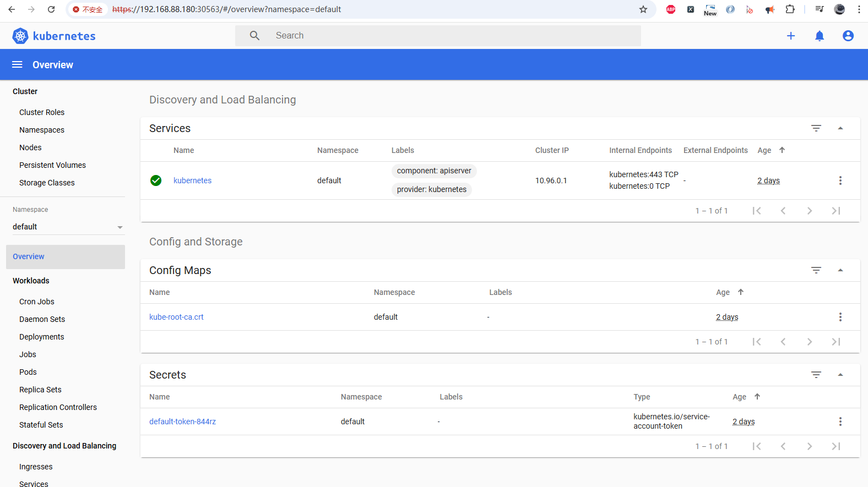Screen dimensions: 868x487
Task: Click the Workloads sidebar heading
Action: [31, 281]
